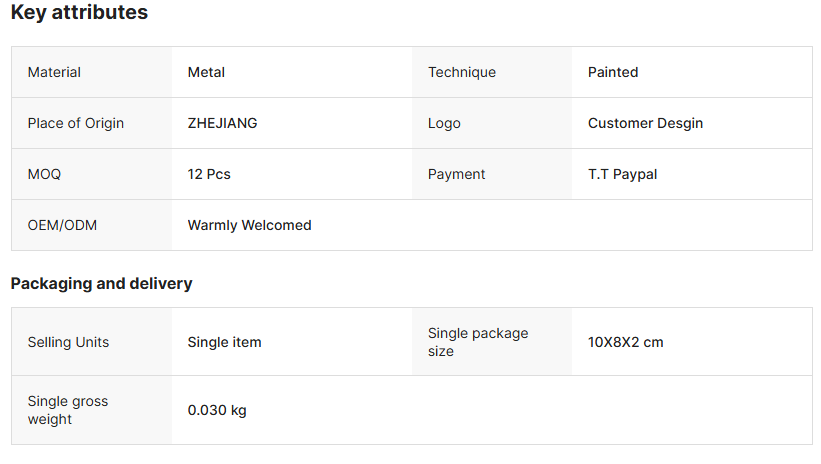Click the Painted value text

[x=613, y=72]
